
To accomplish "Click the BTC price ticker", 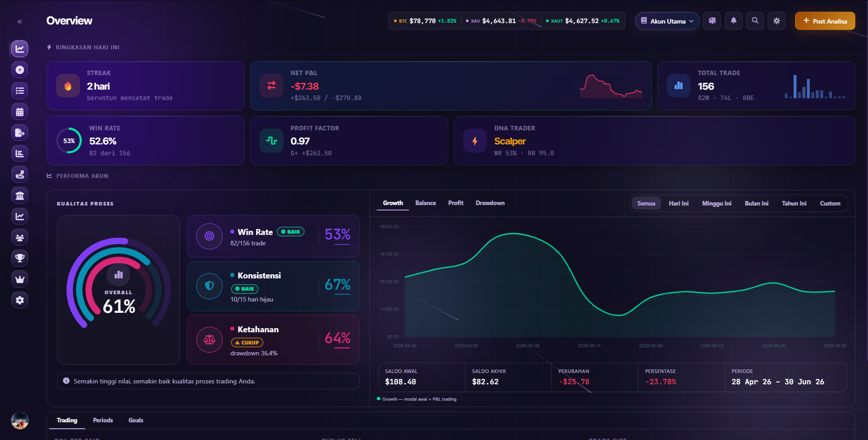I will (425, 21).
